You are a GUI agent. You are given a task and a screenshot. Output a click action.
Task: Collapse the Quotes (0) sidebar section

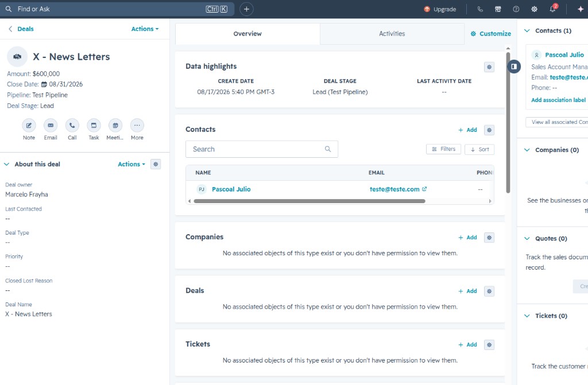527,239
